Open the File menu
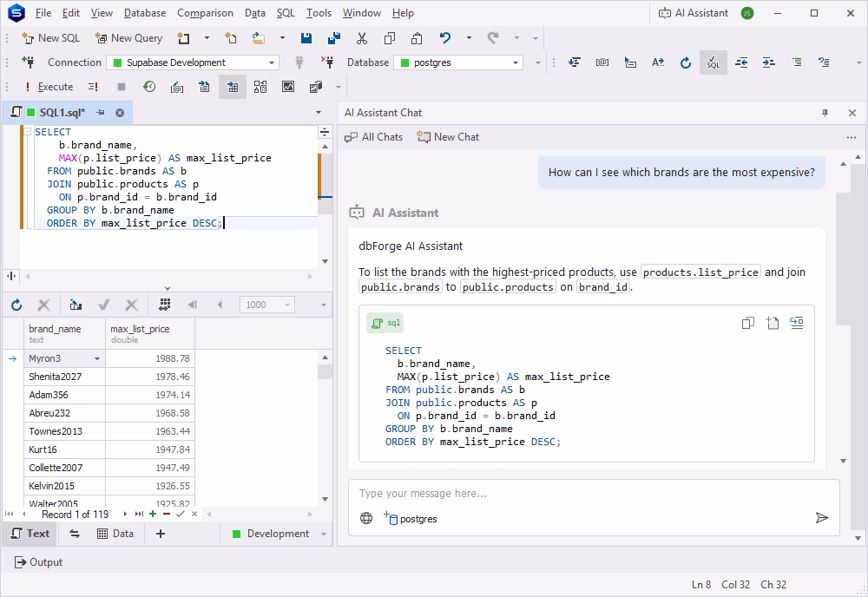868x597 pixels. pyautogui.click(x=43, y=13)
